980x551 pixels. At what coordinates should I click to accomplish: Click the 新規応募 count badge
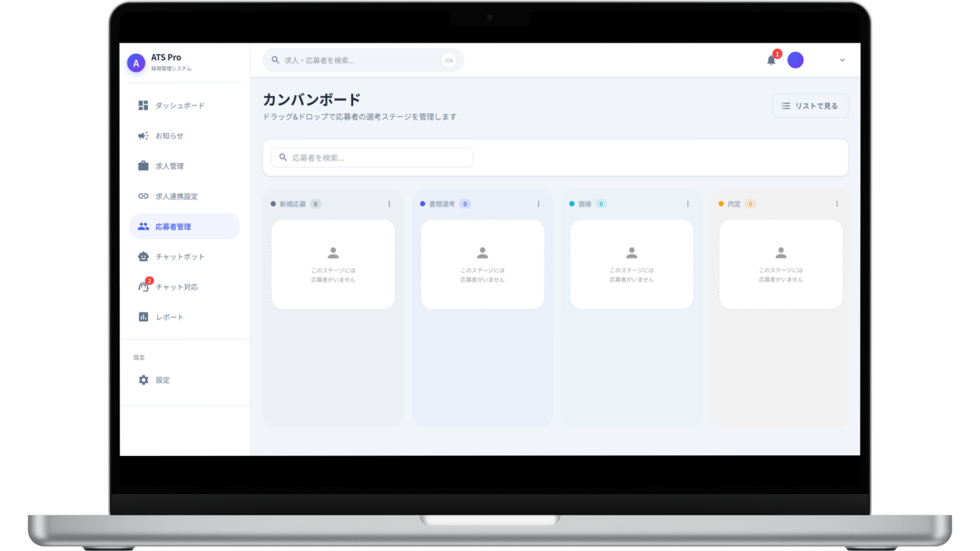(315, 204)
